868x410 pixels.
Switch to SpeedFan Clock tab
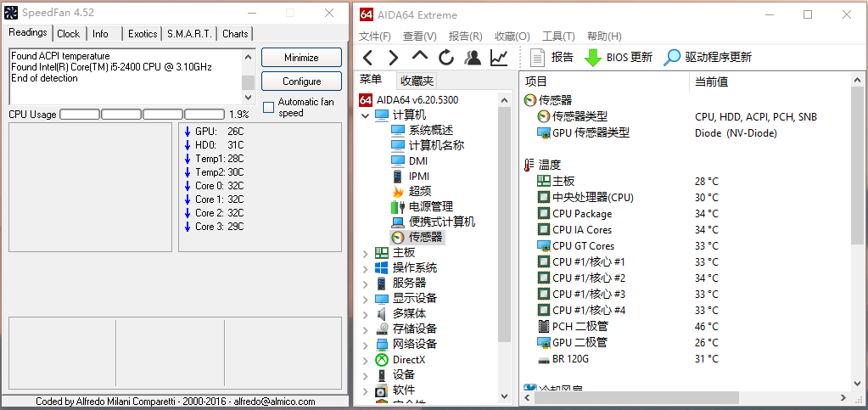tap(69, 34)
